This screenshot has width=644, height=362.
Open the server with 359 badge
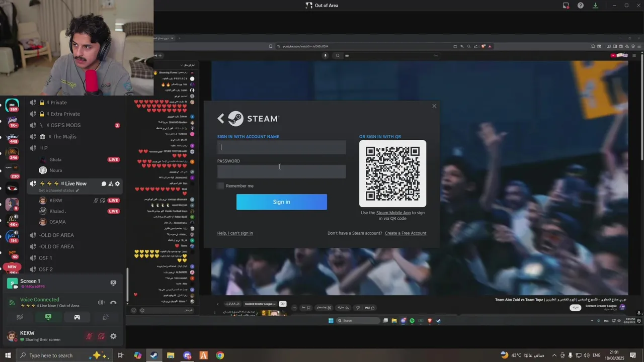(x=12, y=106)
